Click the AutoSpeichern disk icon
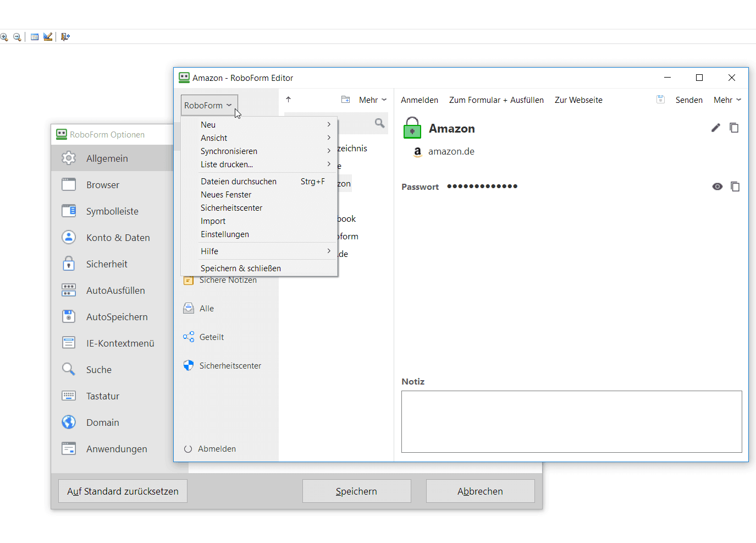 [69, 316]
